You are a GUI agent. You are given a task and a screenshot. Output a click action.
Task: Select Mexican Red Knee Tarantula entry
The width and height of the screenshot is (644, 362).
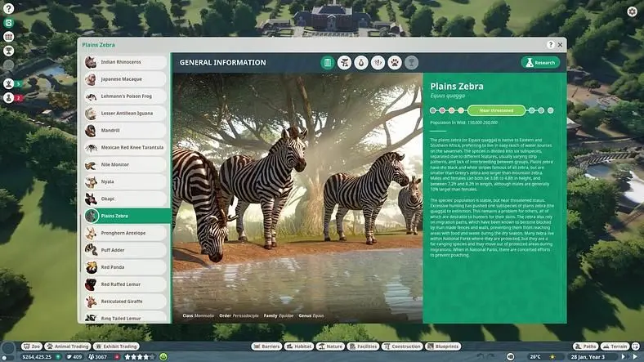point(125,147)
